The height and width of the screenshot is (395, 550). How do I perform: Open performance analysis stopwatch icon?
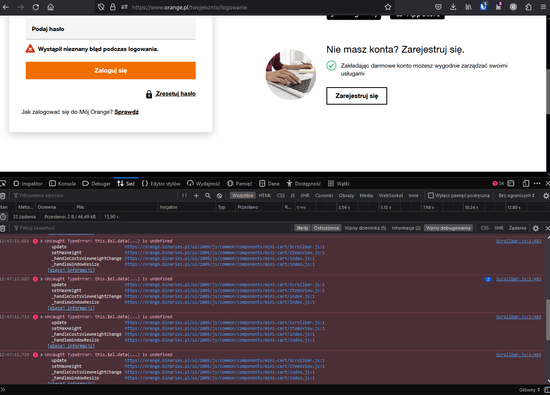[x=3, y=217]
